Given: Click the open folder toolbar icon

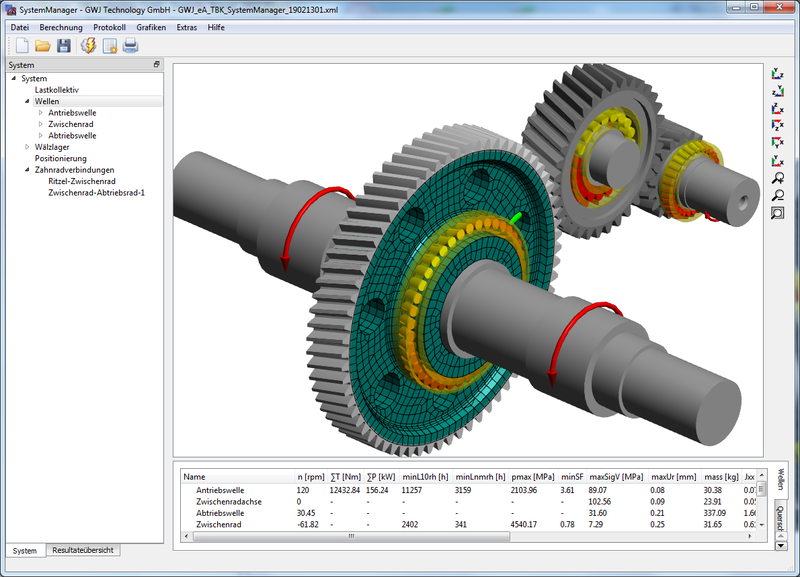Looking at the screenshot, I should pyautogui.click(x=42, y=46).
